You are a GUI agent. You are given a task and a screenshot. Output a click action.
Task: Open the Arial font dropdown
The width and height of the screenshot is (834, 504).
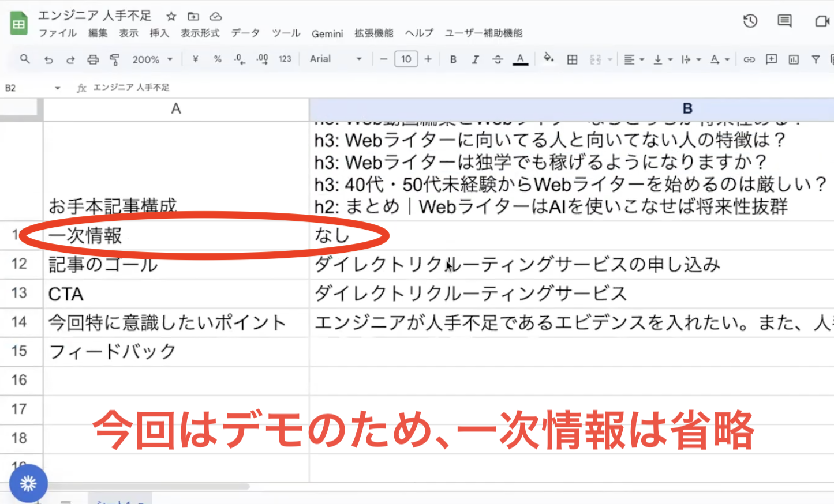(336, 59)
